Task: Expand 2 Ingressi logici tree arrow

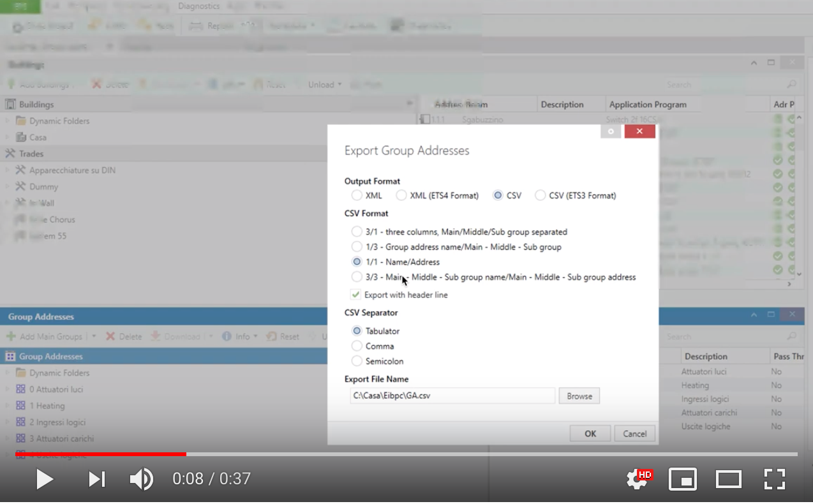Action: pos(8,422)
